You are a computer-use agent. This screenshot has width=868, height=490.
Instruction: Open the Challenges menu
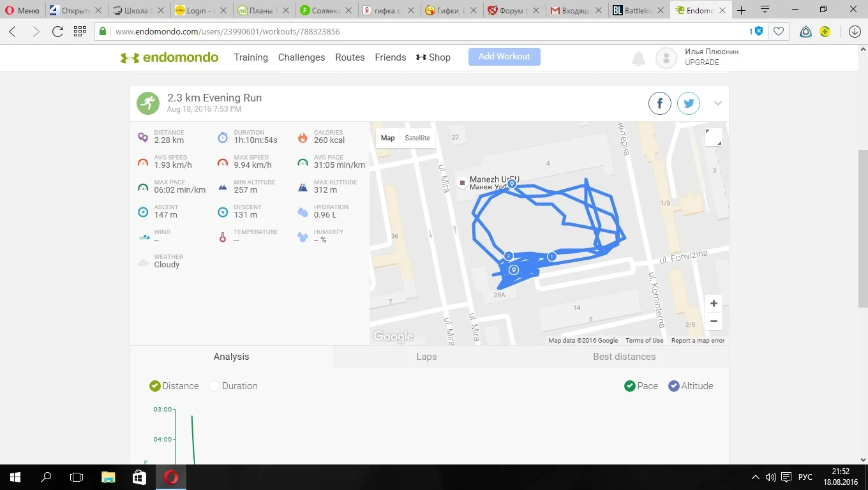(301, 57)
